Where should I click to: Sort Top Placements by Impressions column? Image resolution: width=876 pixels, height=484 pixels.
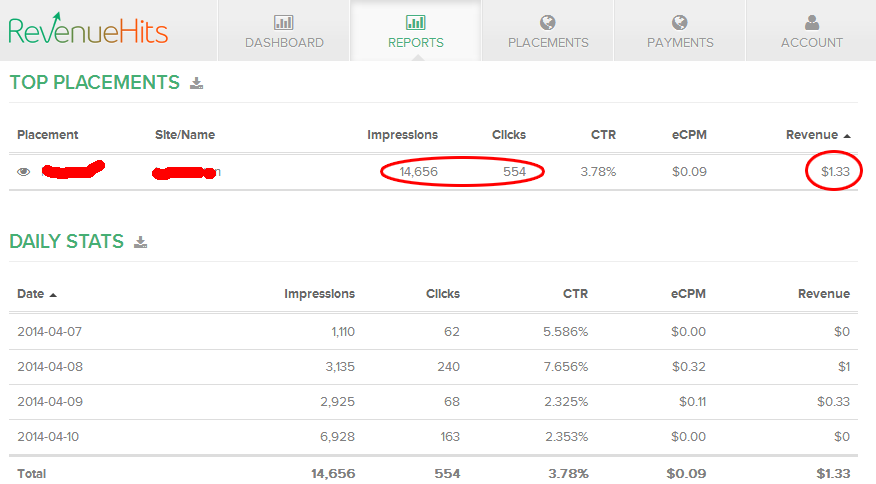(x=402, y=135)
